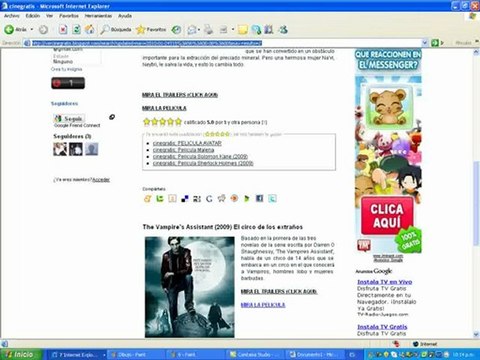
Task: Open the Edición menu
Action: click(33, 16)
